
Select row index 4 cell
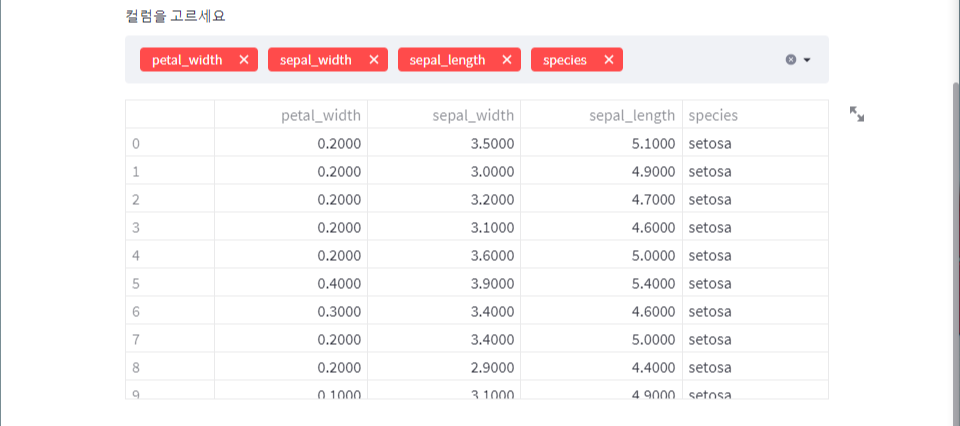tap(170, 255)
